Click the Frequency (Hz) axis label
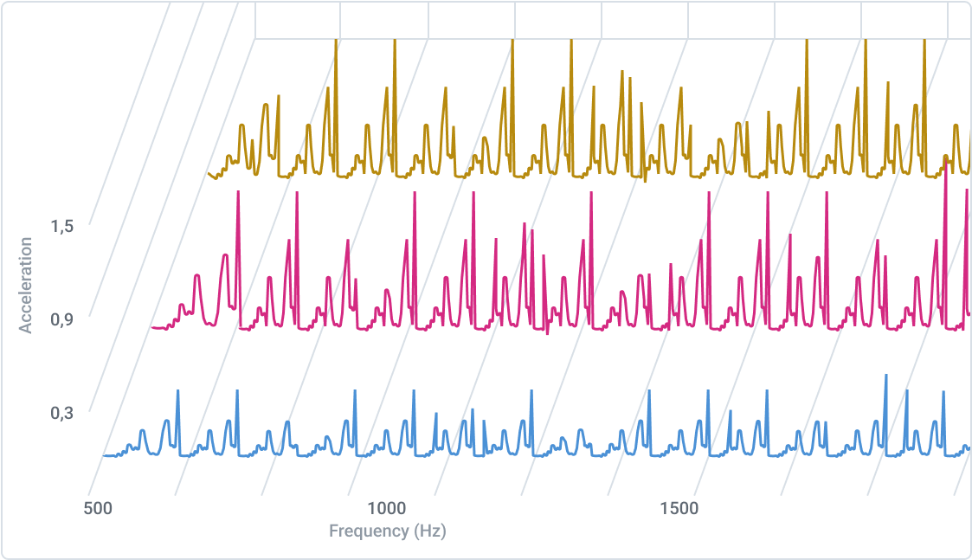The height and width of the screenshot is (560, 972). [x=389, y=531]
